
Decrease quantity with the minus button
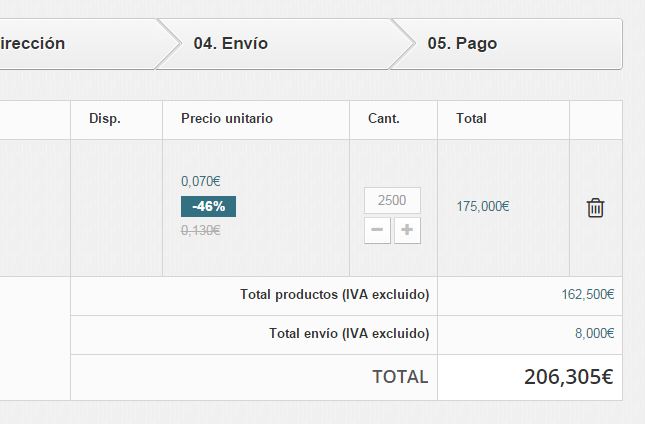point(377,231)
